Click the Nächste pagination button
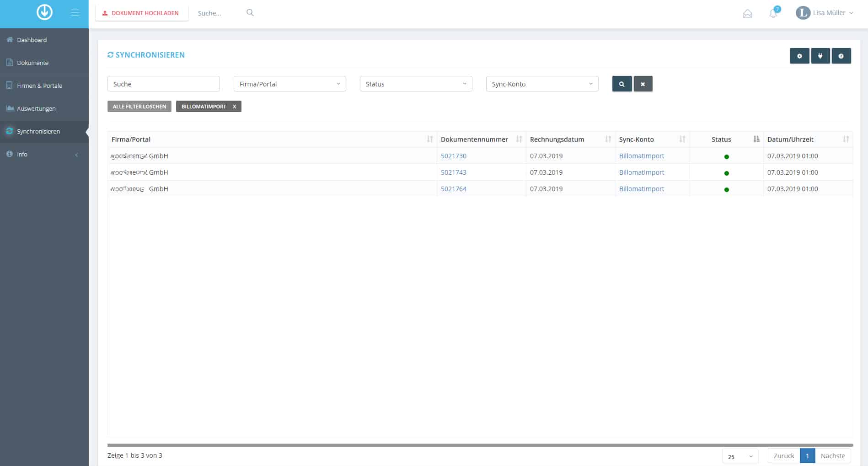868x466 pixels. click(x=833, y=456)
